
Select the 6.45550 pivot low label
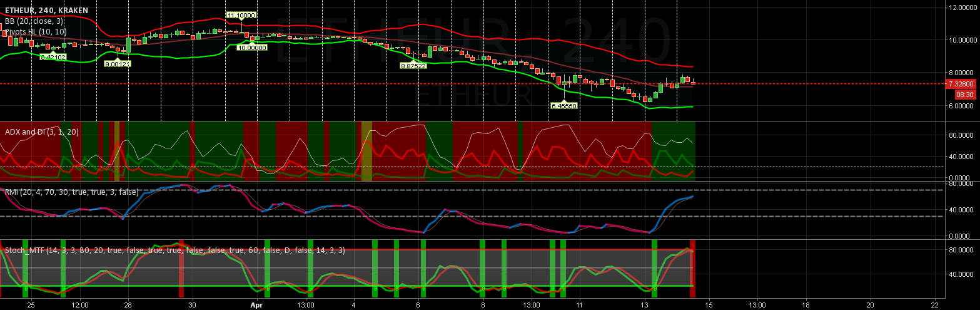pos(563,106)
